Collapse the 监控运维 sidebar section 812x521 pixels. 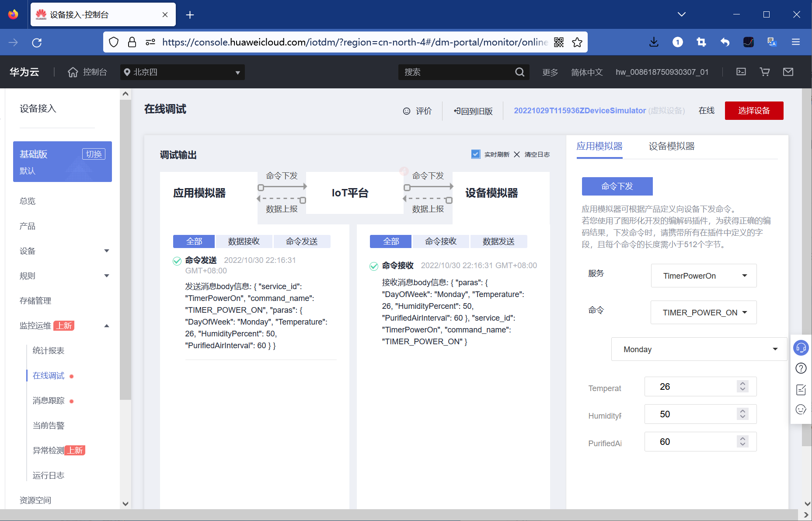106,325
